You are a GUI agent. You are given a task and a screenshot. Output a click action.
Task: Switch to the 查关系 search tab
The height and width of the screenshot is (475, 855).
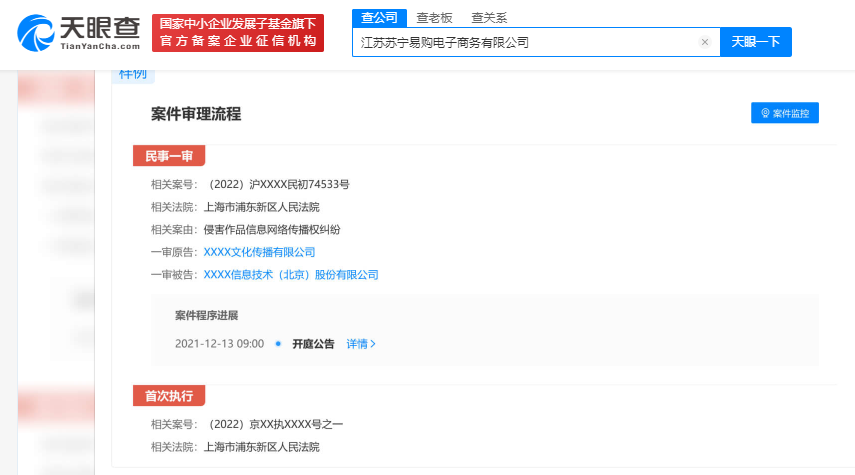(x=489, y=18)
